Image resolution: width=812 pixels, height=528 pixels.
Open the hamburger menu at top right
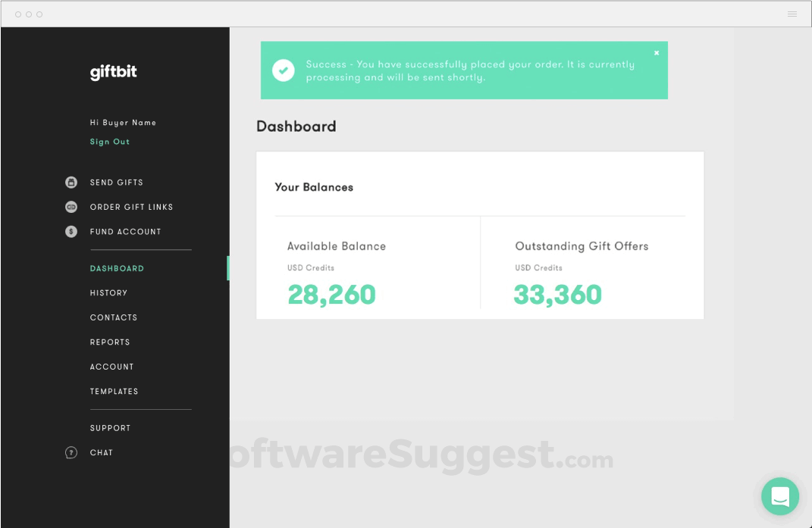[x=791, y=14]
